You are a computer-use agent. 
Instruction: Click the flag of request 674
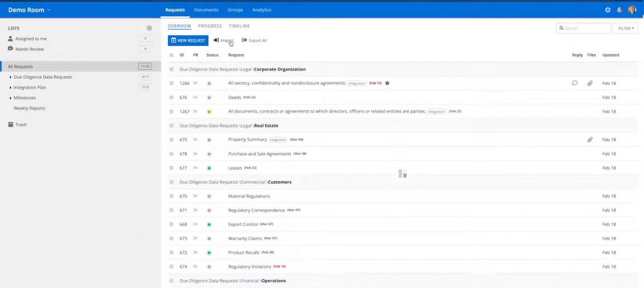pyautogui.click(x=196, y=267)
